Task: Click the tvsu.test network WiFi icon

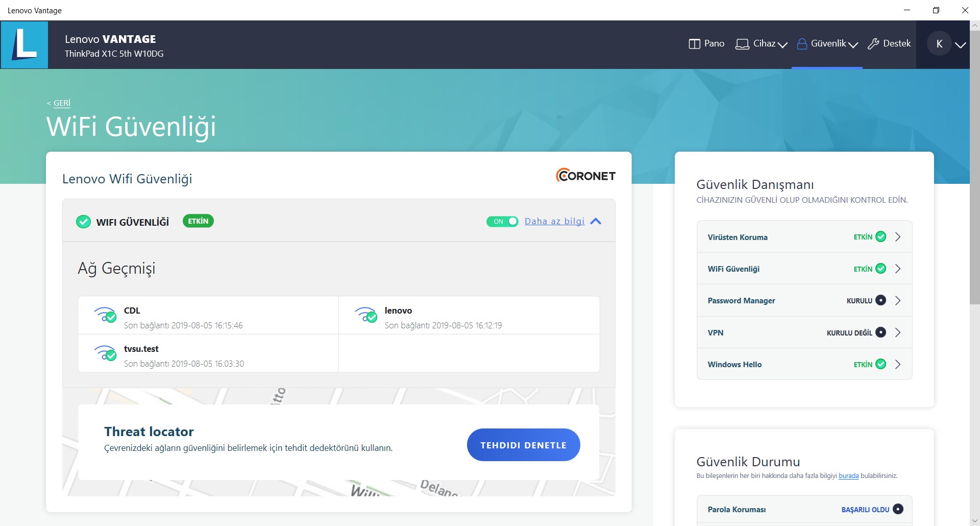Action: [106, 353]
